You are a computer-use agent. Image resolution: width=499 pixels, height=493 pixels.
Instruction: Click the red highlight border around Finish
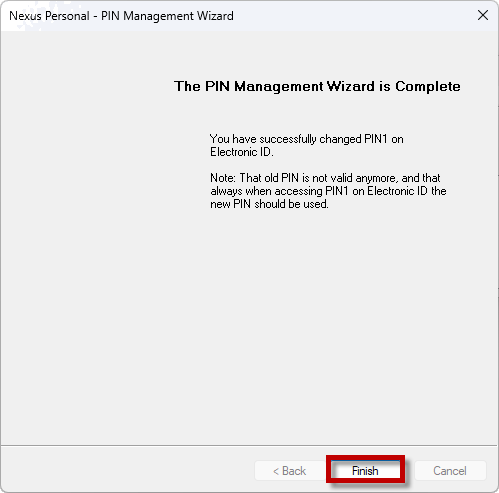click(x=365, y=457)
